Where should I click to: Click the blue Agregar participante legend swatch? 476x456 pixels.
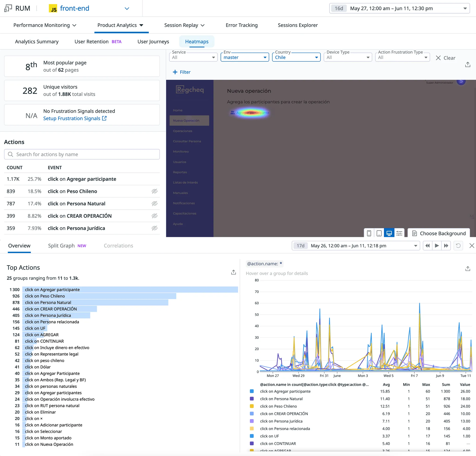252,391
